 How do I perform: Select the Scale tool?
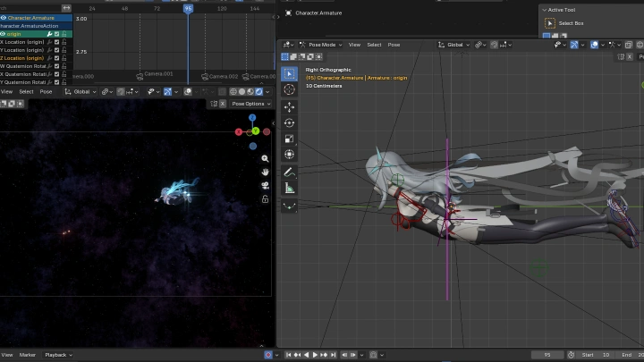[289, 139]
